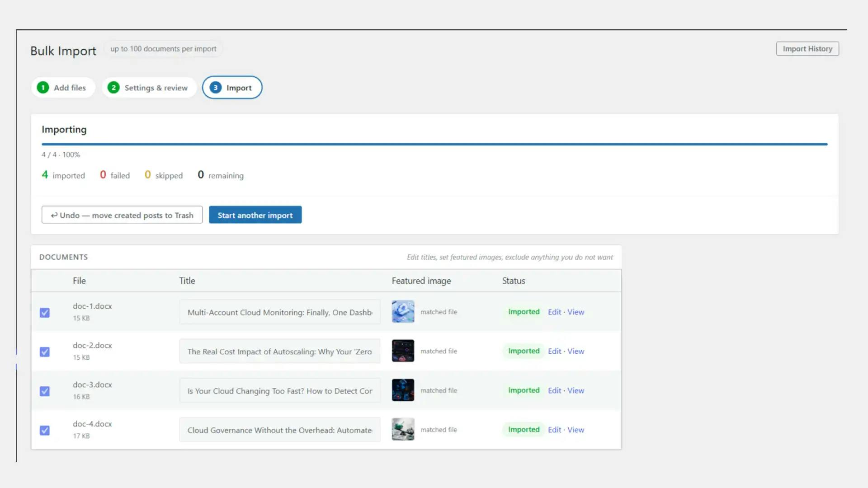This screenshot has width=868, height=488.
Task: Go to step 2 Settings & review
Action: pyautogui.click(x=149, y=88)
